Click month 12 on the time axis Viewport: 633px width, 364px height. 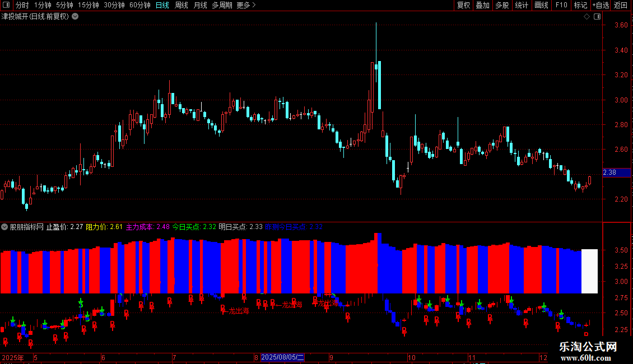(x=543, y=357)
